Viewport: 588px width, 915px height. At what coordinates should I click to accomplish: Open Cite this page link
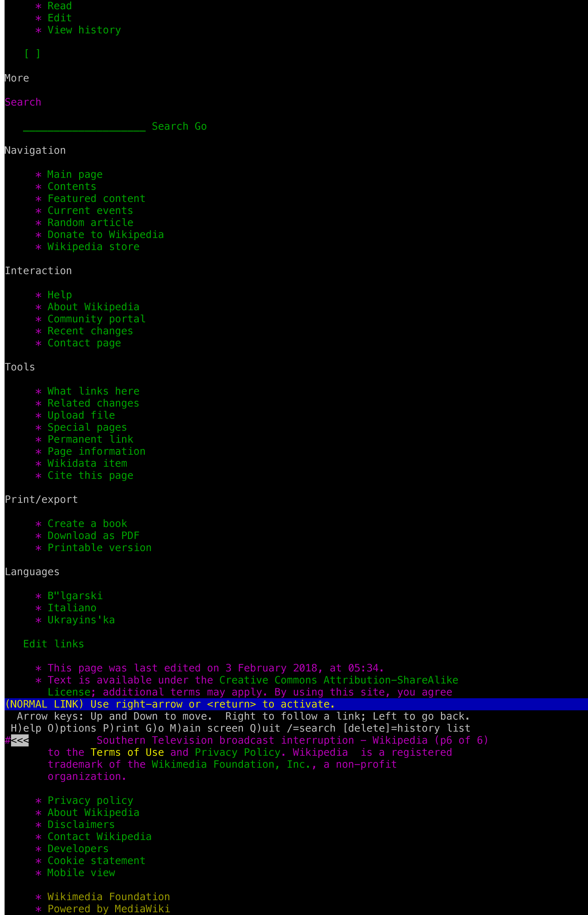click(x=90, y=475)
